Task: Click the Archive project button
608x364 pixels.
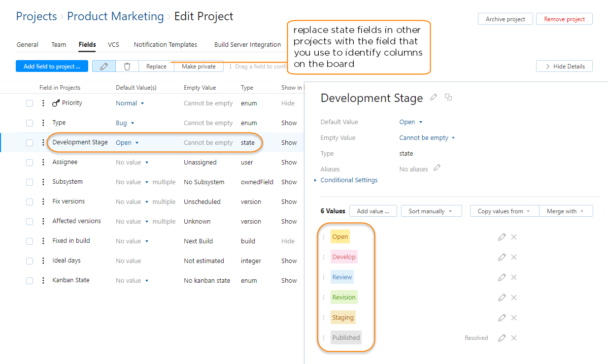Action: [x=505, y=19]
